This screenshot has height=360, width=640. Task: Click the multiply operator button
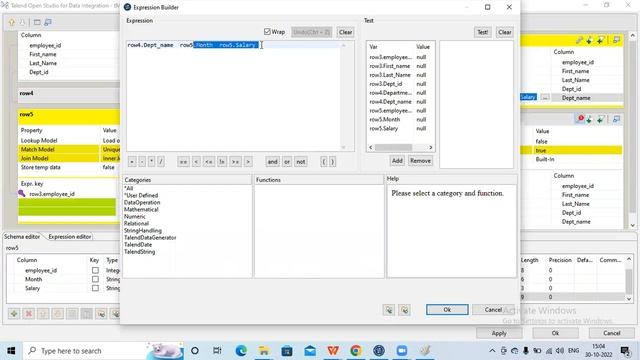click(x=151, y=162)
